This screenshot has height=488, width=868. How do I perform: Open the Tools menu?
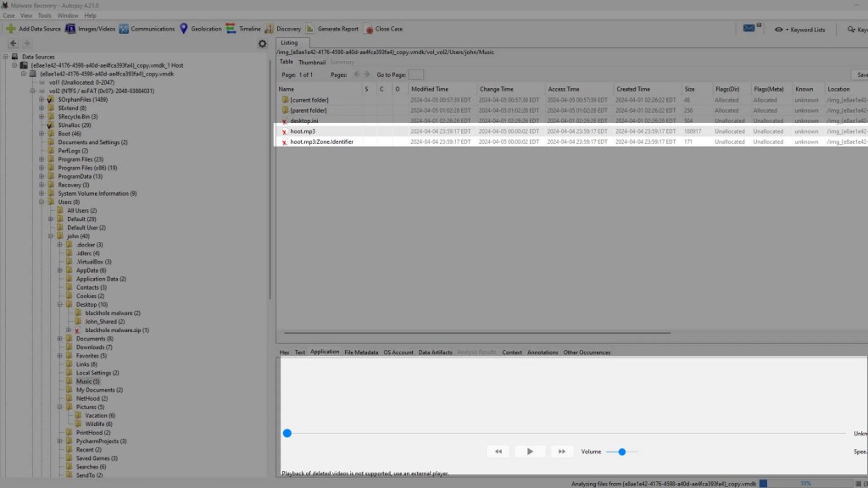(x=44, y=15)
